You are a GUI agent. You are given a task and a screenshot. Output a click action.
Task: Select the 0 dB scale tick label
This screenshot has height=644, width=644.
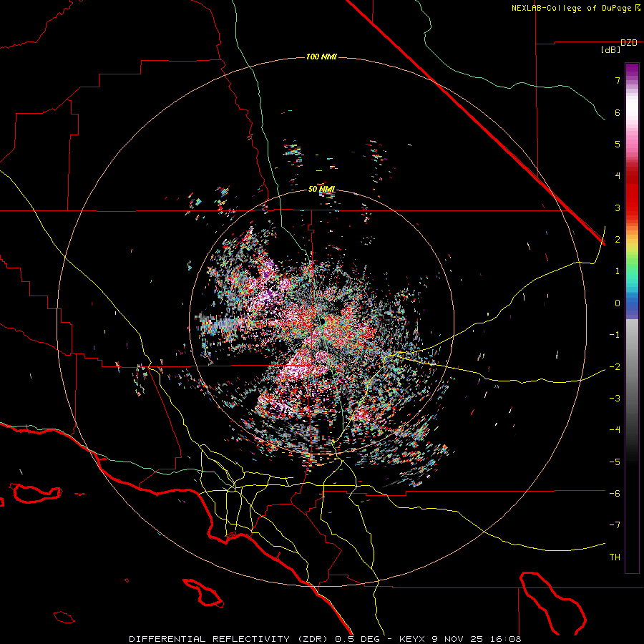point(618,303)
